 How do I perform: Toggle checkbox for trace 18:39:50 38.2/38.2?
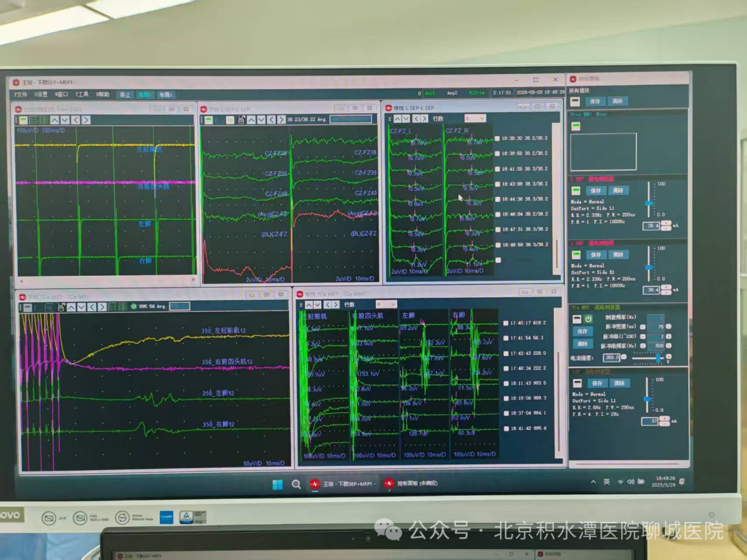[x=497, y=153]
